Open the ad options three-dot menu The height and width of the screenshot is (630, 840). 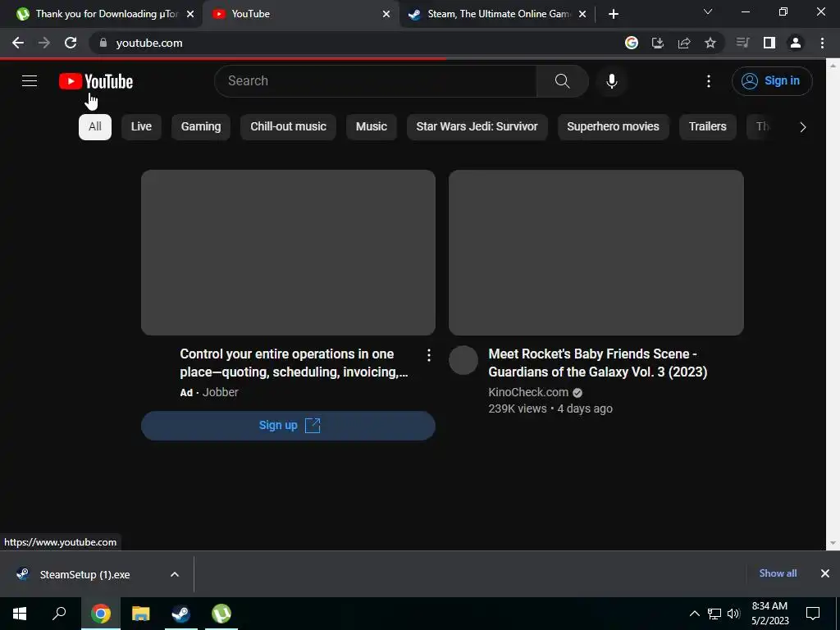(428, 355)
